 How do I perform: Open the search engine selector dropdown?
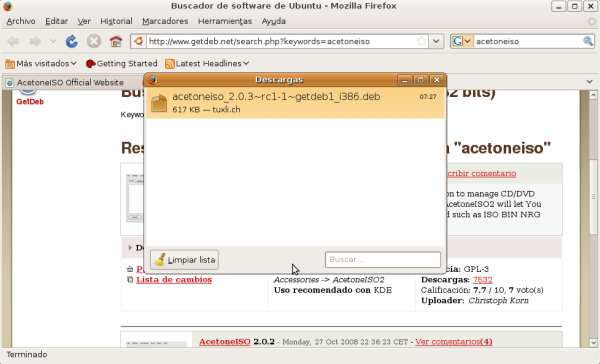462,41
